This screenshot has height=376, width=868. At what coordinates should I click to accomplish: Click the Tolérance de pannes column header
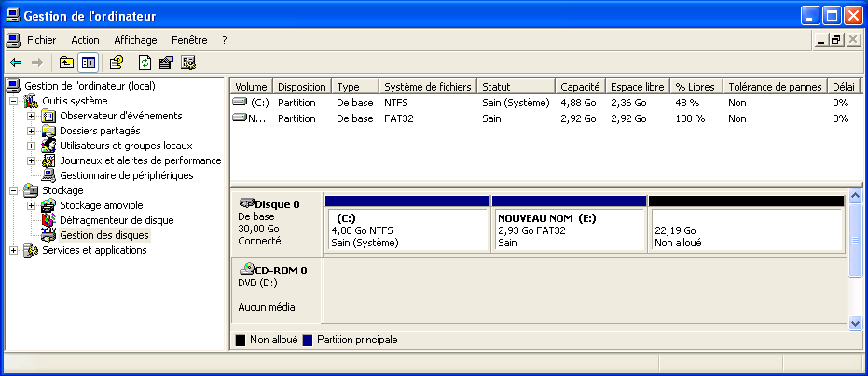pyautogui.click(x=775, y=87)
